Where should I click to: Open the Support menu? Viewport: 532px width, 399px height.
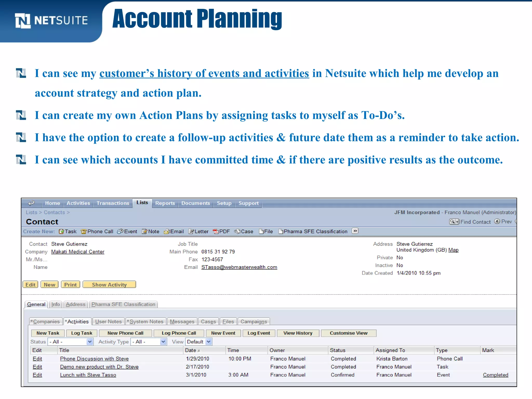pos(249,203)
